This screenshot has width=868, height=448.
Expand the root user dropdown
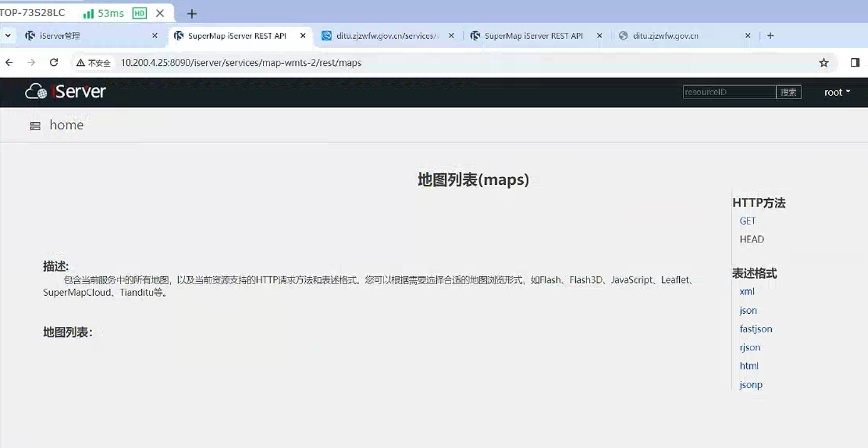[837, 92]
